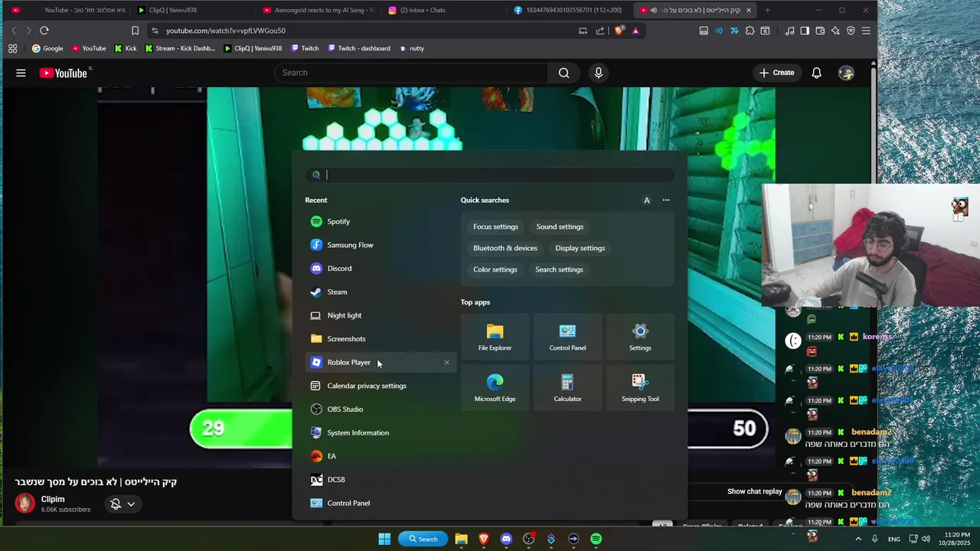Open the ENG language switcher
The height and width of the screenshot is (551, 980).
893,540
